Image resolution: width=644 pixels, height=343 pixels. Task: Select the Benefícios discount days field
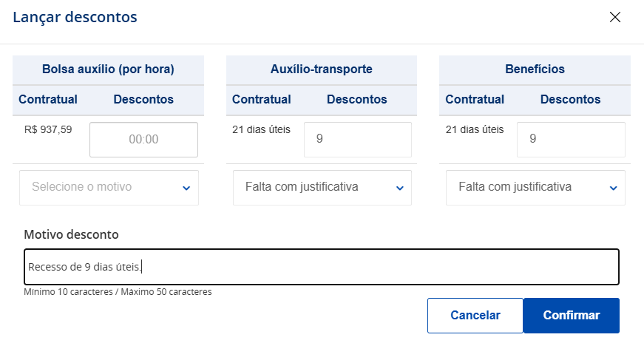pos(571,139)
